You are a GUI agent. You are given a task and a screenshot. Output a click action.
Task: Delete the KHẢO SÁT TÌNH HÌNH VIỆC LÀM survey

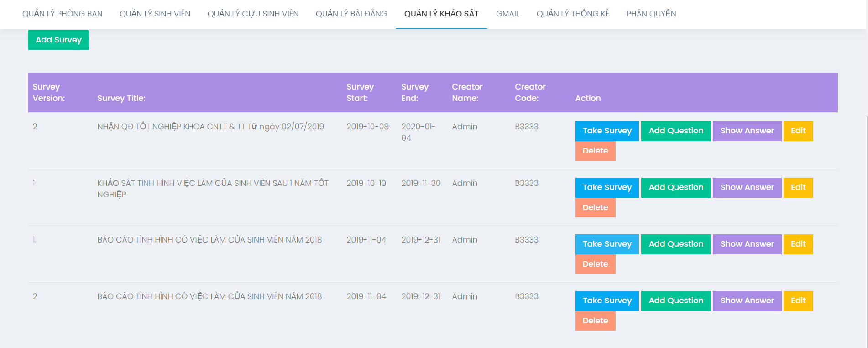(595, 207)
